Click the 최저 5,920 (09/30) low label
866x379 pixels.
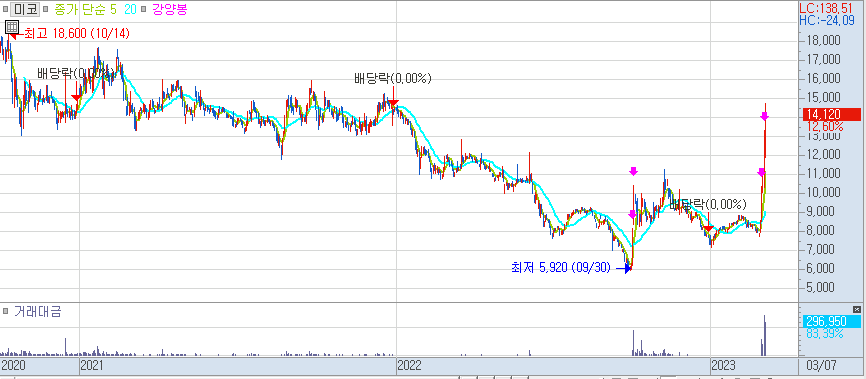coord(561,269)
